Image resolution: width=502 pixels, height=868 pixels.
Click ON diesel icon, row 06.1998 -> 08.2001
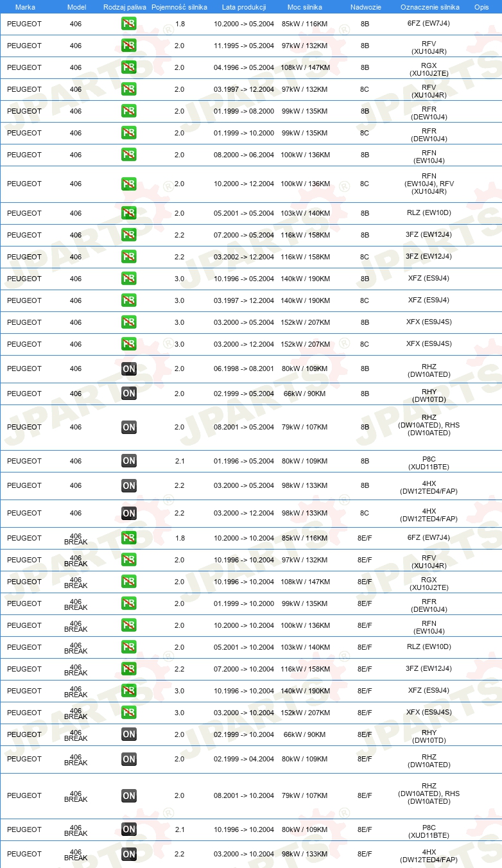click(129, 369)
